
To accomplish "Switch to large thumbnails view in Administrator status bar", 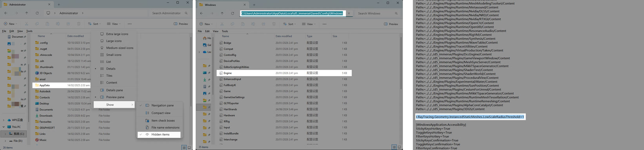I will [x=189, y=147].
